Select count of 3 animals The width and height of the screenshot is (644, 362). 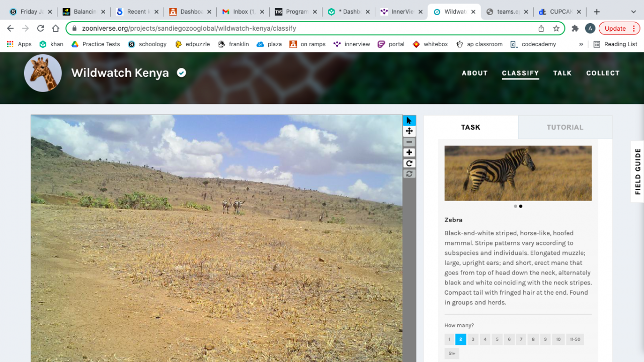[x=473, y=339]
